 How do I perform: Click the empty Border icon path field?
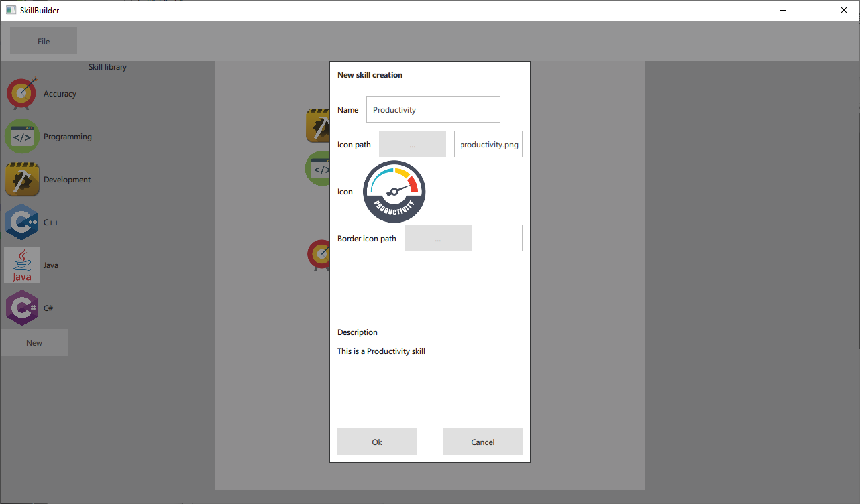[x=501, y=239]
